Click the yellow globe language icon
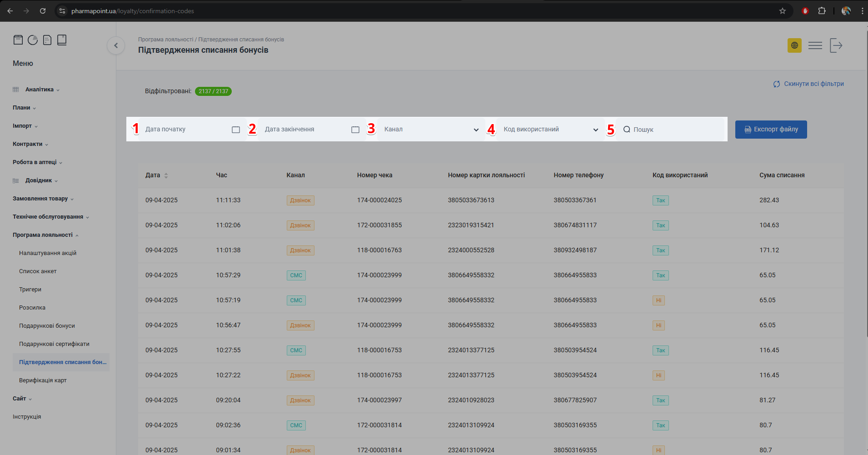This screenshot has width=868, height=455. [794, 45]
